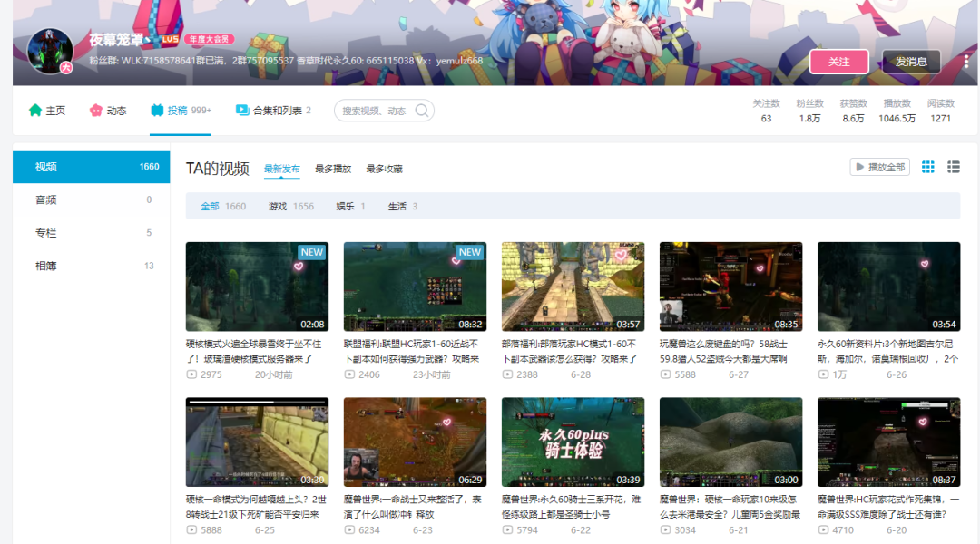Viewport: 980px width, 544px height.
Task: Click the 获赞数 8.6万 stat
Action: (853, 111)
